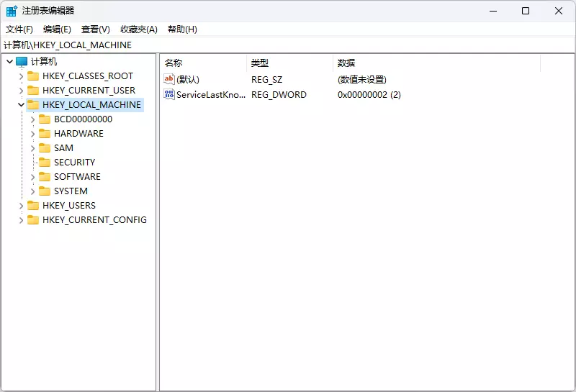Select the HKEY_CLASSES_ROOT folder icon
The height and width of the screenshot is (392, 576).
(x=33, y=76)
